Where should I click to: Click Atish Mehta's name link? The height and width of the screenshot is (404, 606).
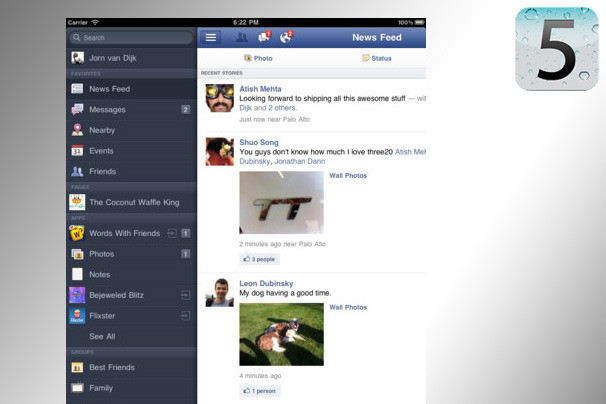point(259,89)
